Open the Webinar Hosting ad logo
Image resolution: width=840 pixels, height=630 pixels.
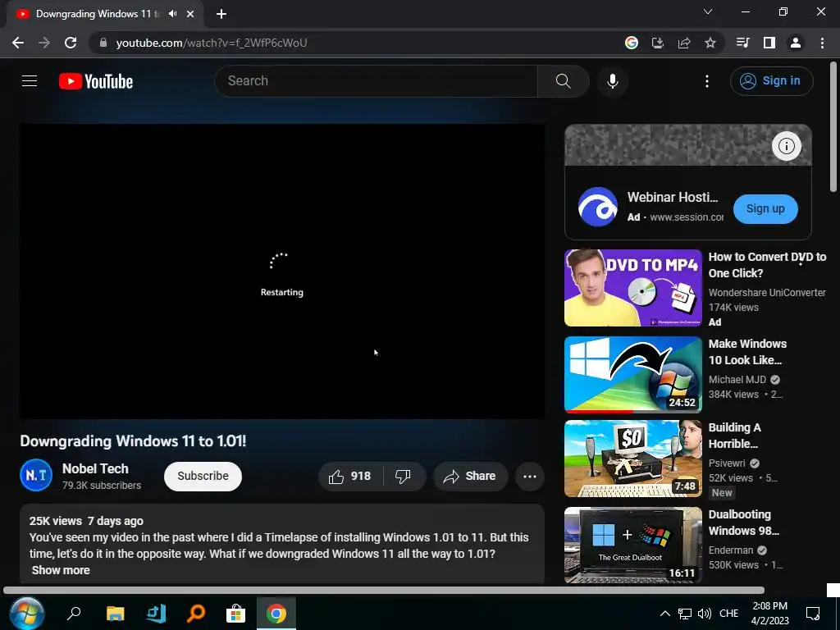597,207
